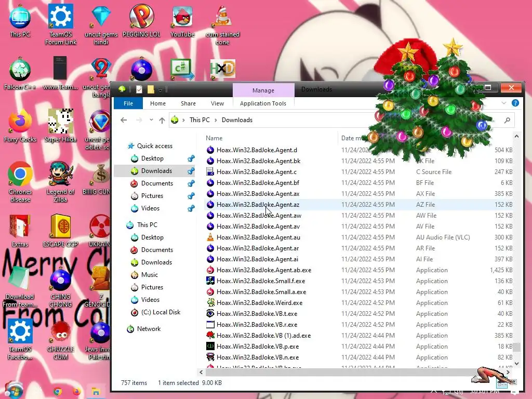Select Quick access in navigation pane

(155, 146)
